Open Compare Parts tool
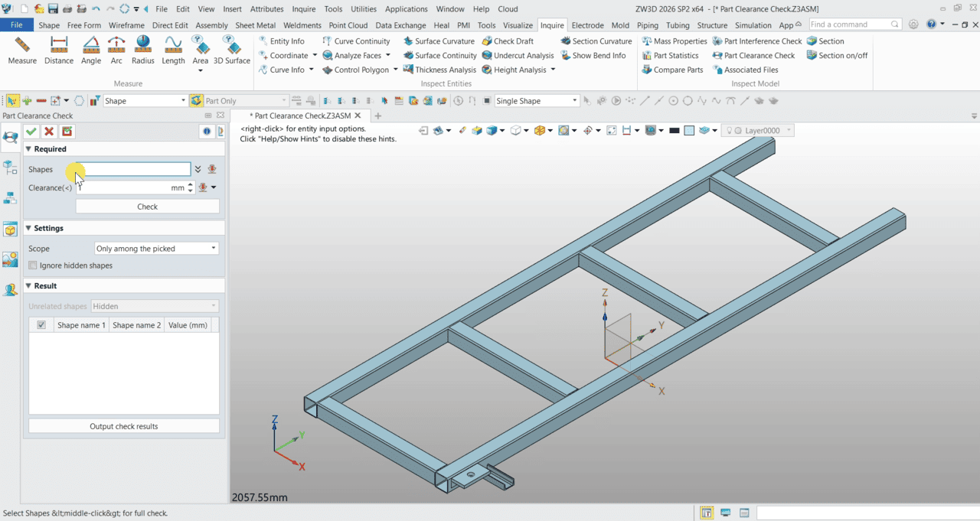980x521 pixels. pos(671,70)
